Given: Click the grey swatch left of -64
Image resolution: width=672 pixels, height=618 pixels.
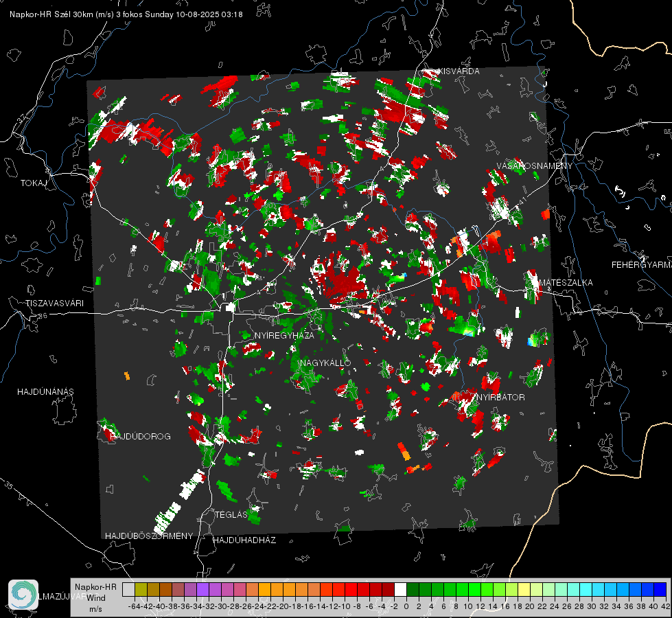Looking at the screenshot, I should tap(128, 589).
